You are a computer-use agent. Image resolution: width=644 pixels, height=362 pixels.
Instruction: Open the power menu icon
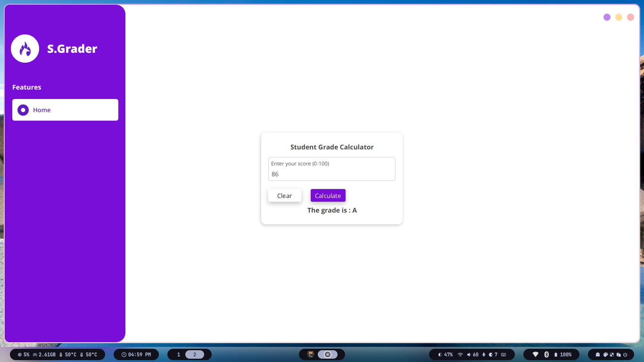click(x=625, y=354)
